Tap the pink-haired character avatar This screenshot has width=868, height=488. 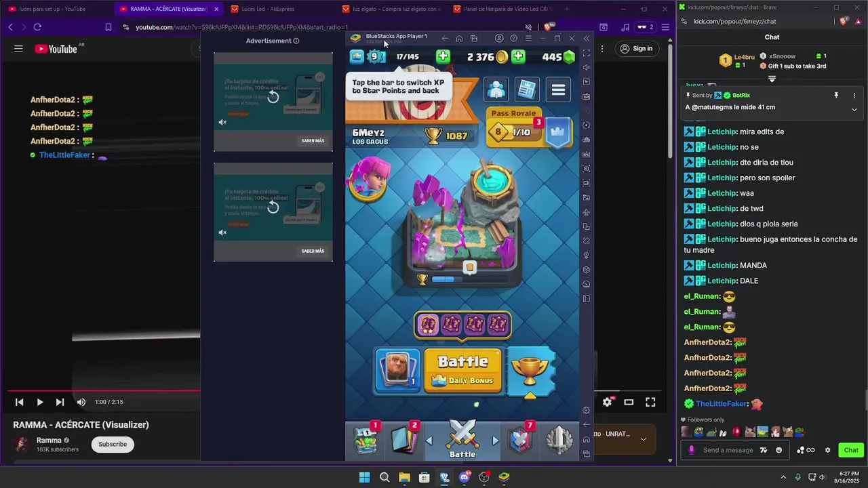[370, 178]
